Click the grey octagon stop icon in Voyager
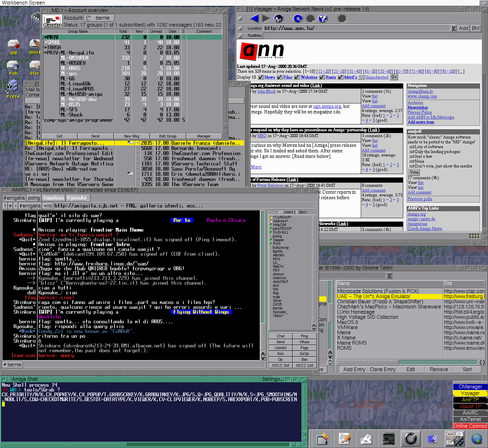 tap(342, 19)
